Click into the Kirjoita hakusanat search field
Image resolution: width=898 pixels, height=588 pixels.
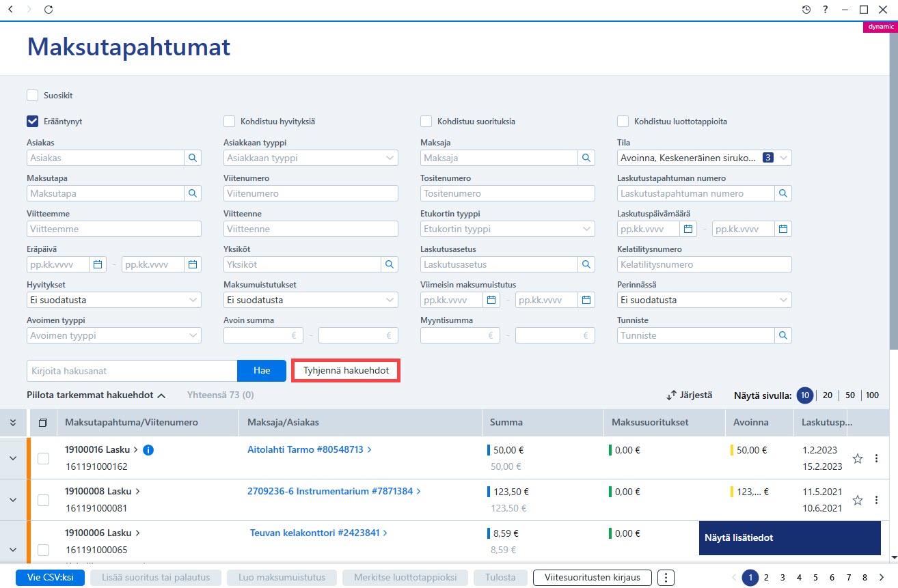pos(132,371)
